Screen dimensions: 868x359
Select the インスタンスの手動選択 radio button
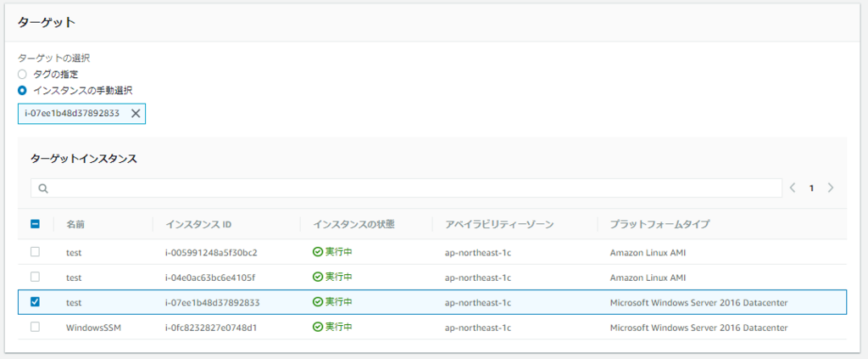(x=21, y=90)
